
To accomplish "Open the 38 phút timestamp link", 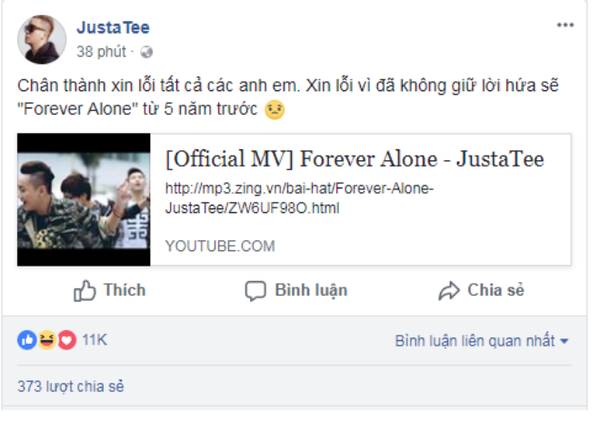I will click(101, 52).
